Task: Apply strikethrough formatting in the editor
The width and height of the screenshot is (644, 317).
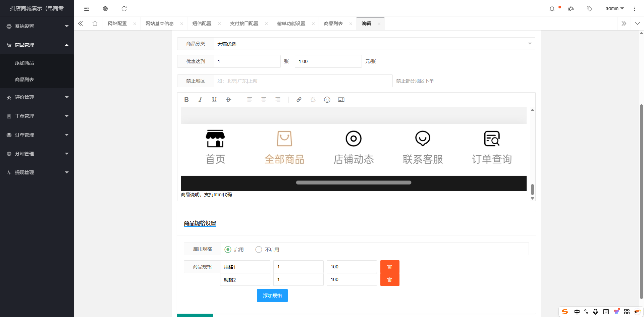Action: point(228,99)
